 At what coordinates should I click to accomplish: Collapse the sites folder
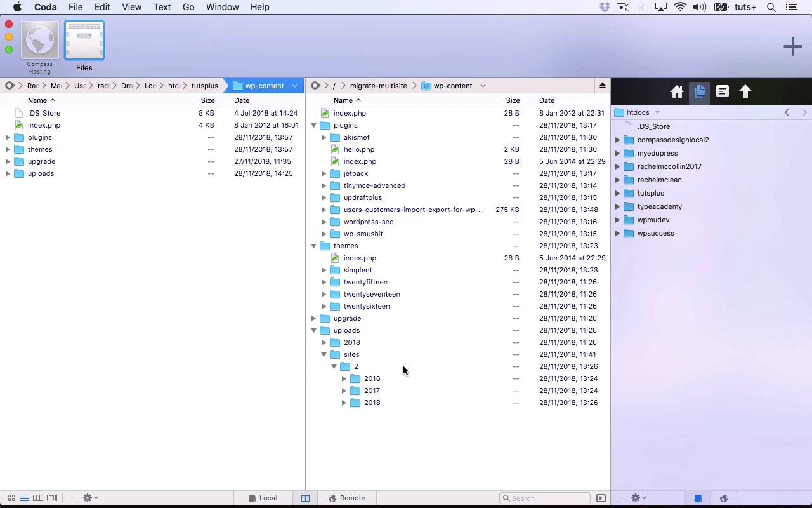(324, 354)
